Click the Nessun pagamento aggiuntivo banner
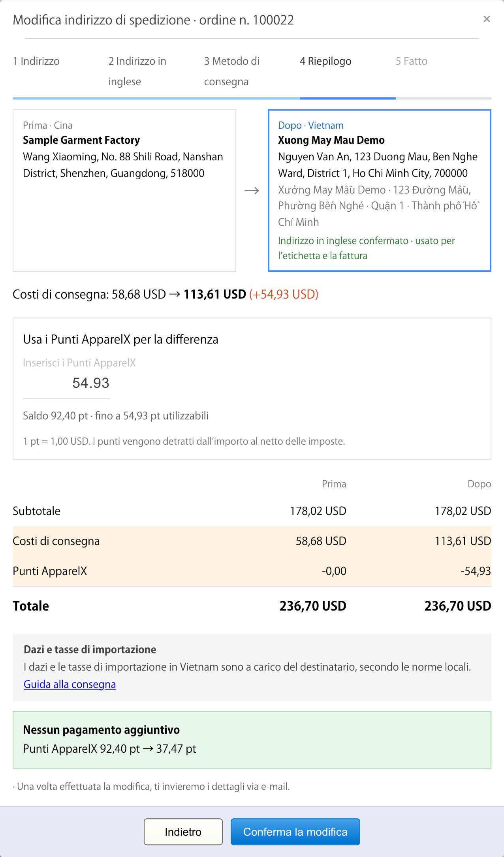This screenshot has width=504, height=857. tap(252, 740)
